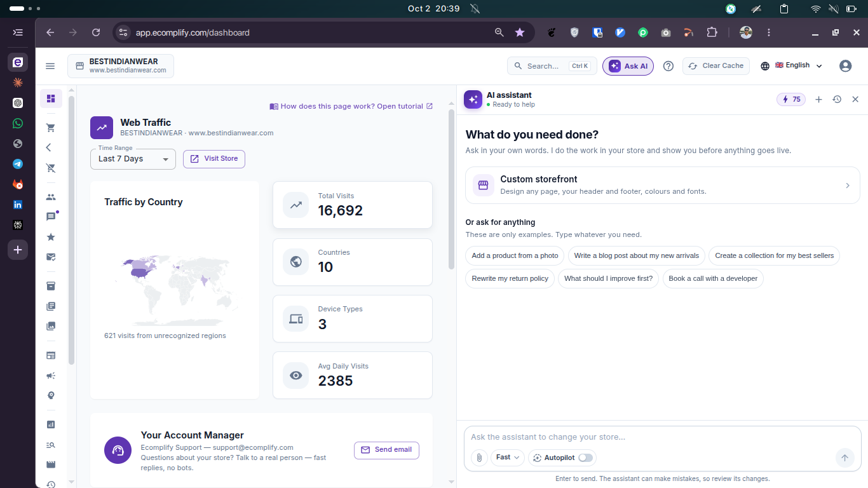Bookmark this page with the star icon
The height and width of the screenshot is (488, 868).
[x=520, y=32]
